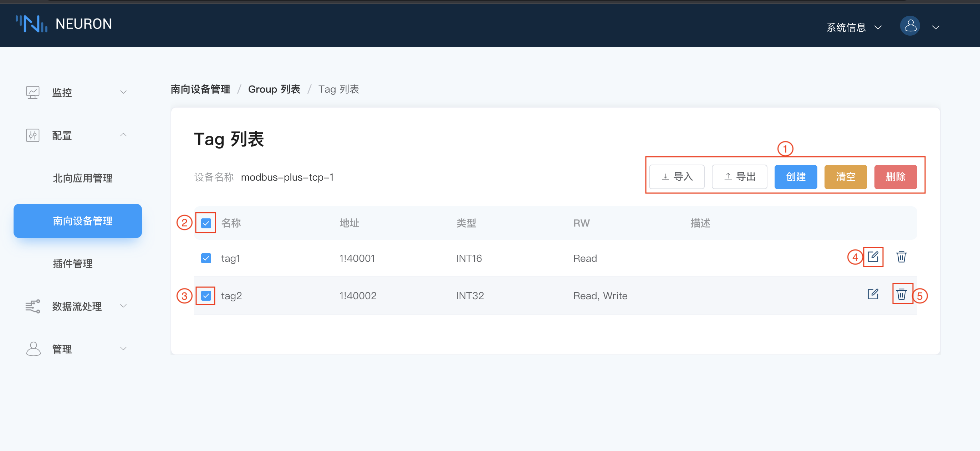Click the 监控 sidebar menu label
The width and height of the screenshot is (980, 451).
[x=62, y=93]
